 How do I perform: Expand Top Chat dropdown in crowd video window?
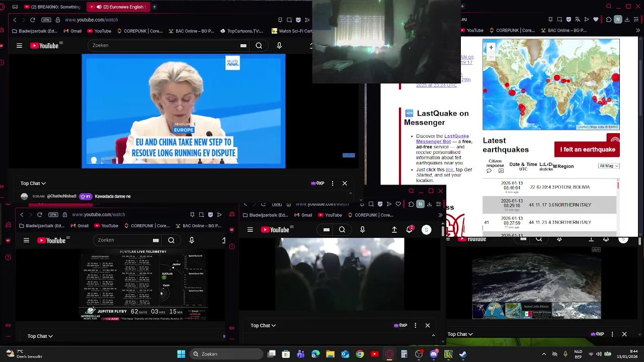tap(263, 325)
